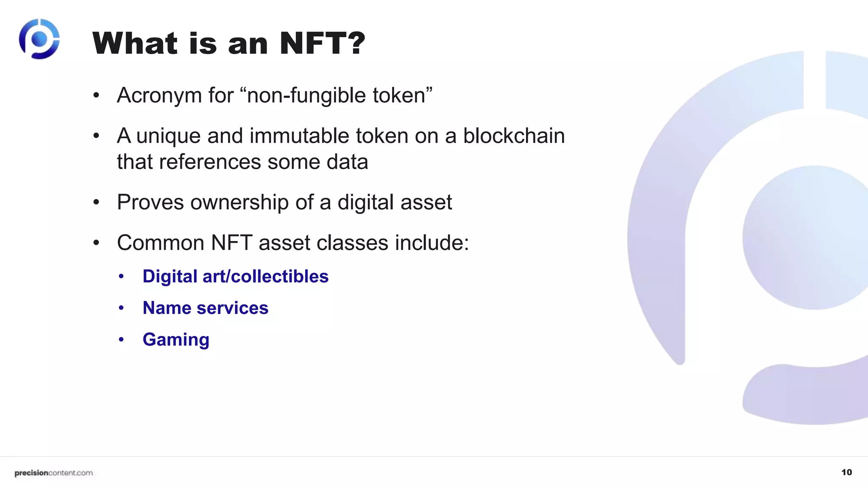Image resolution: width=868 pixels, height=488 pixels.
Task: Click the "Gaming" sub-bullet text
Action: (176, 339)
